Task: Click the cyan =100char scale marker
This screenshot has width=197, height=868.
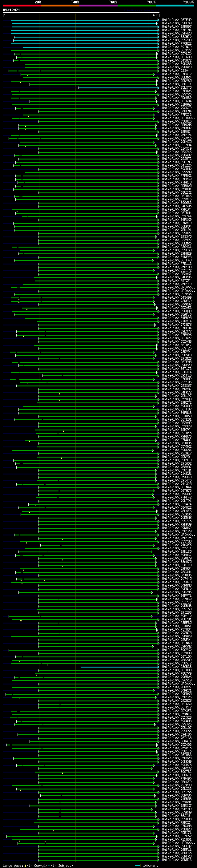Action: click(137, 866)
